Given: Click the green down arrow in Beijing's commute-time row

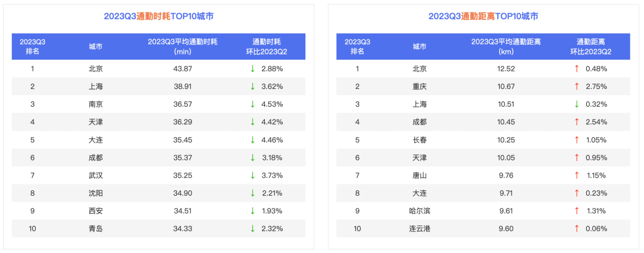Looking at the screenshot, I should pos(253,69).
